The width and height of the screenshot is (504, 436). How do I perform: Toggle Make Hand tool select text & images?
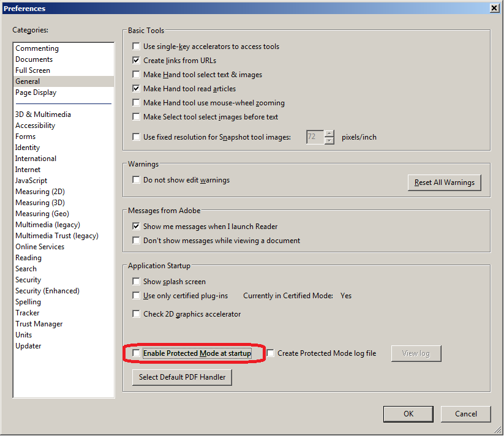pyautogui.click(x=136, y=75)
